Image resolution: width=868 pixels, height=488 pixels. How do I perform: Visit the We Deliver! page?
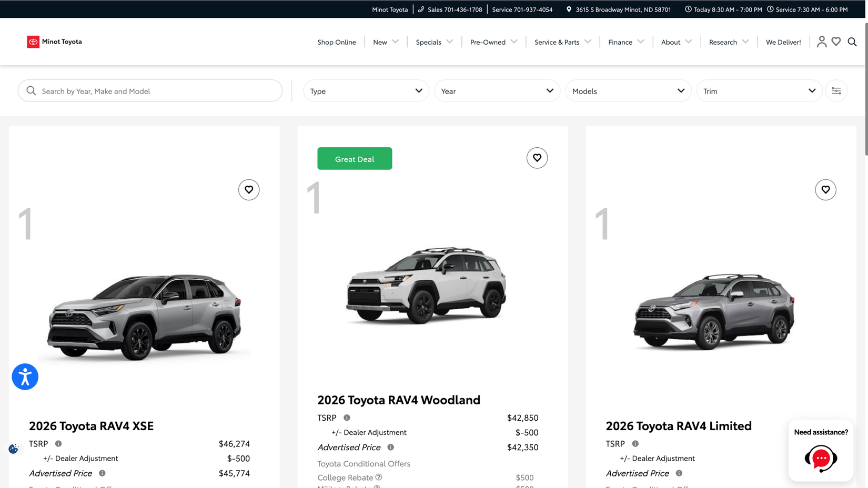[783, 42]
